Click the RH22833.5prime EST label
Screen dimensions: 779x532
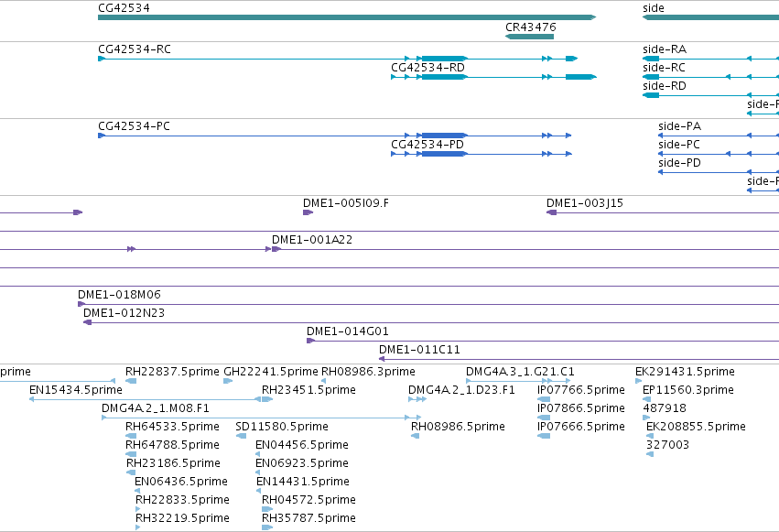(182, 500)
